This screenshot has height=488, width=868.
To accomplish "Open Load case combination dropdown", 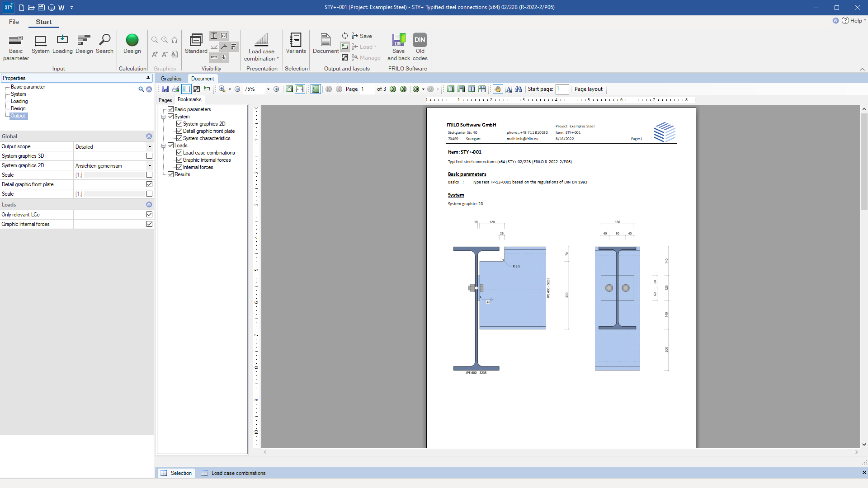I will pyautogui.click(x=261, y=47).
